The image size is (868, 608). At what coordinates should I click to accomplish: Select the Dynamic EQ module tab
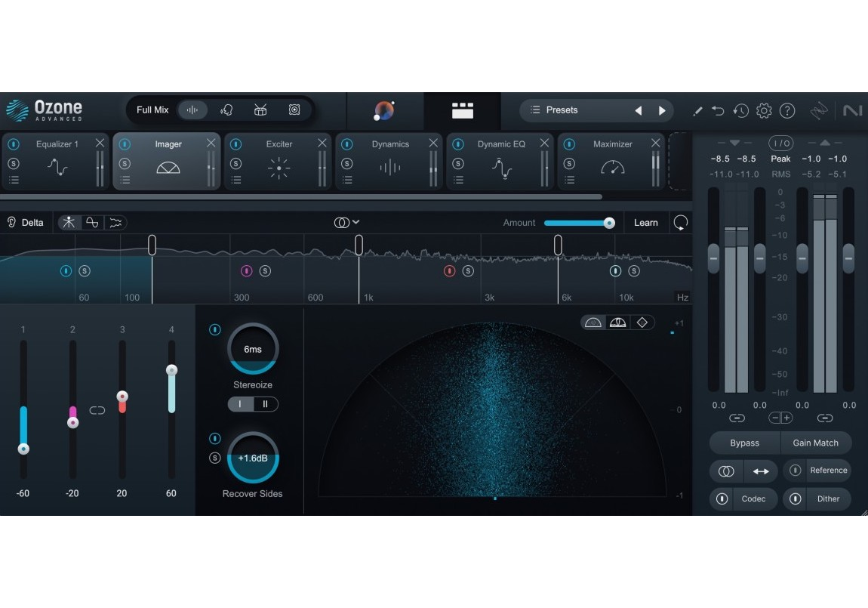point(500,161)
